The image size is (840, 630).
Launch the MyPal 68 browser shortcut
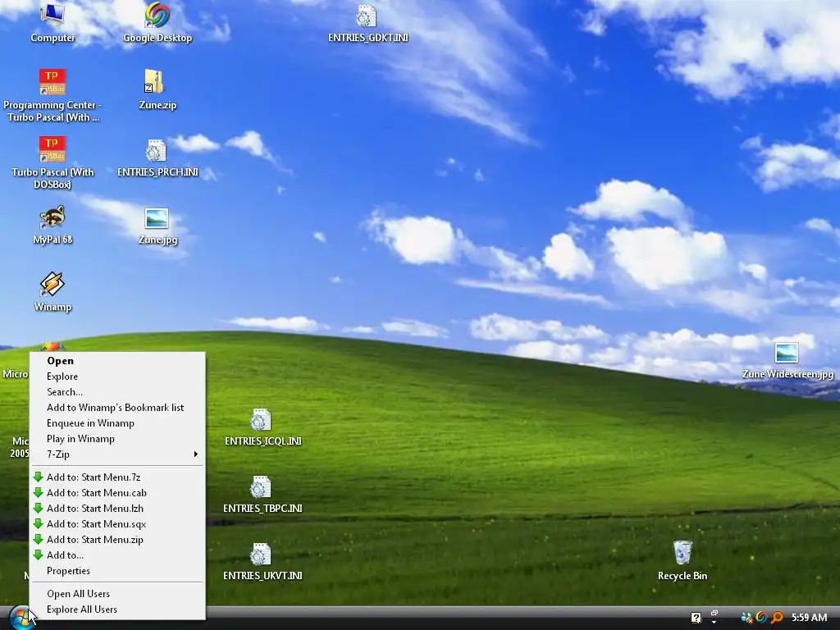(52, 225)
